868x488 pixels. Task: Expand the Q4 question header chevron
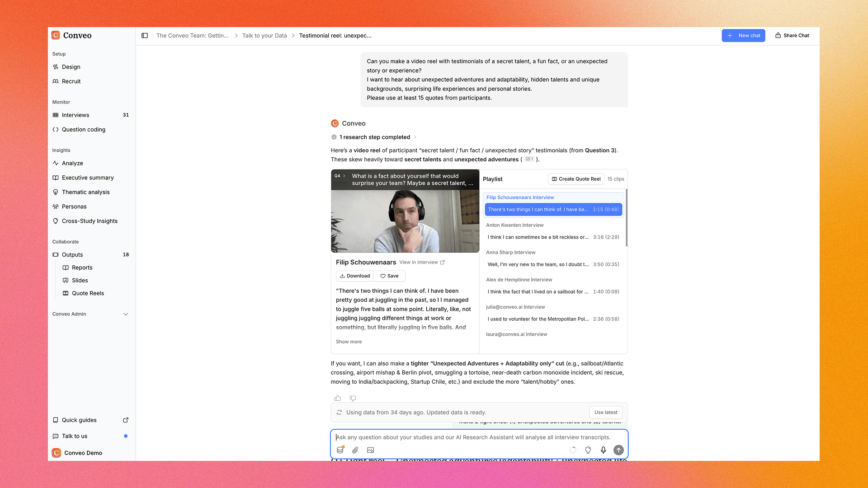(x=344, y=176)
